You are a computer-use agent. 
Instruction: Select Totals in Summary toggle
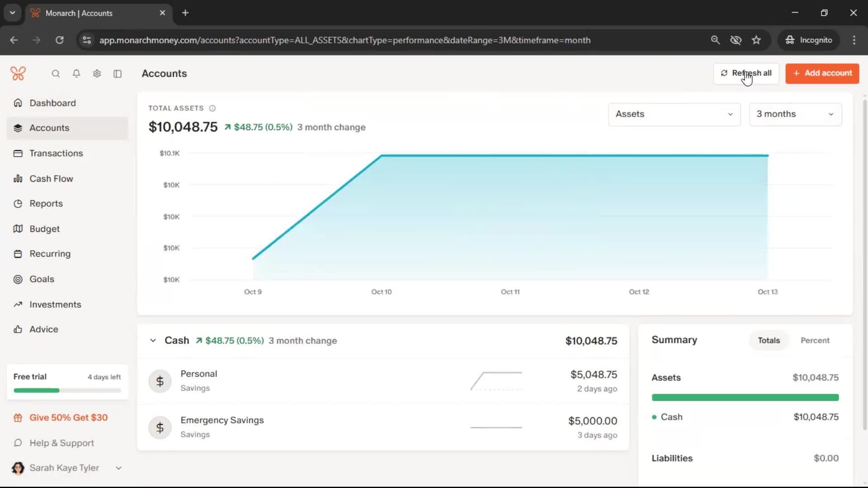click(769, 340)
